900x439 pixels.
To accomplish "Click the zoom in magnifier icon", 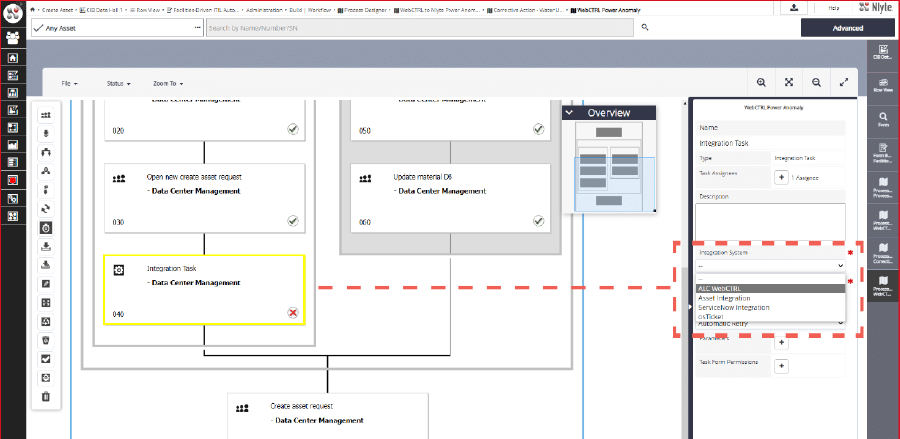I will click(x=761, y=83).
